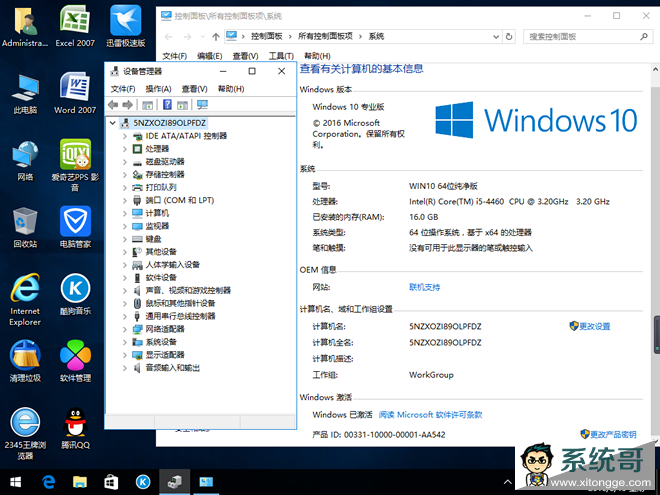Open the 网络 desktop icon

pyautogui.click(x=25, y=161)
